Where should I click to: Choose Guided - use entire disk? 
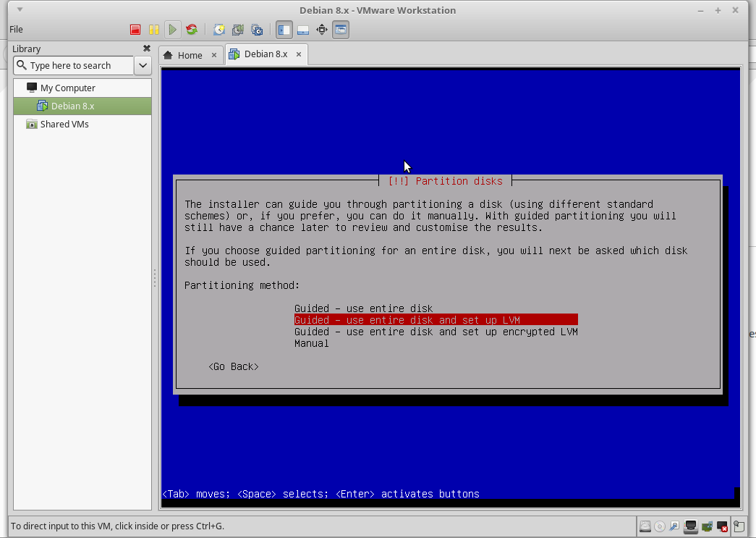[364, 308]
